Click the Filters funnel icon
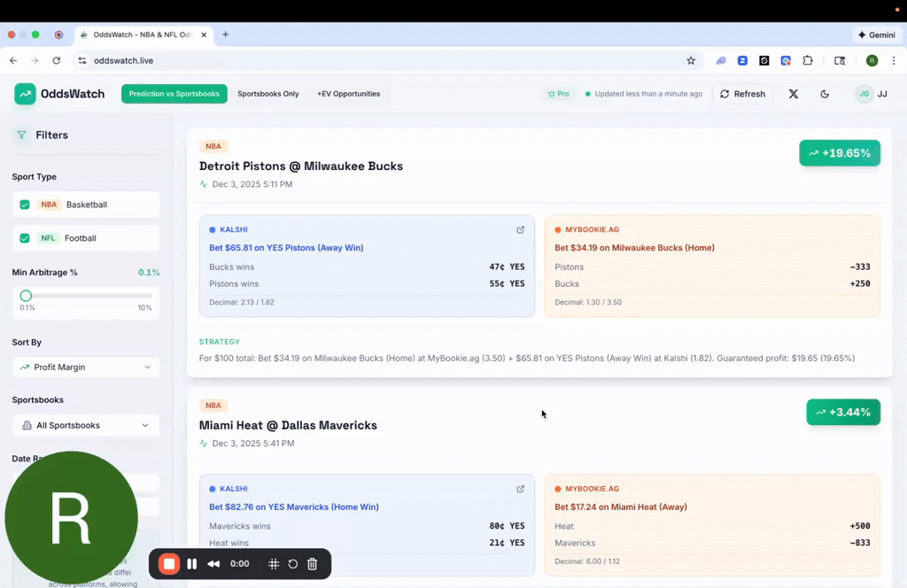Viewport: 907px width, 588px height. pyautogui.click(x=21, y=135)
